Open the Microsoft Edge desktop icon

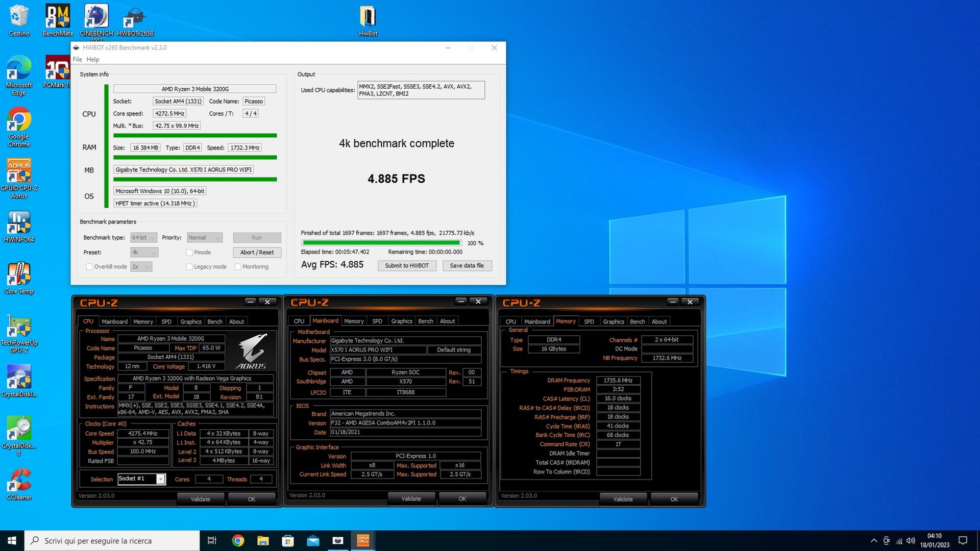tap(19, 76)
